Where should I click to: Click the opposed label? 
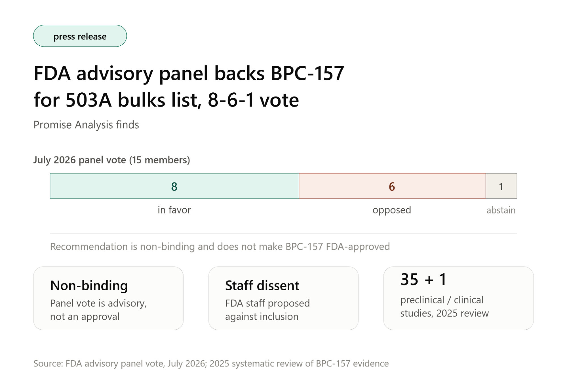(x=392, y=210)
